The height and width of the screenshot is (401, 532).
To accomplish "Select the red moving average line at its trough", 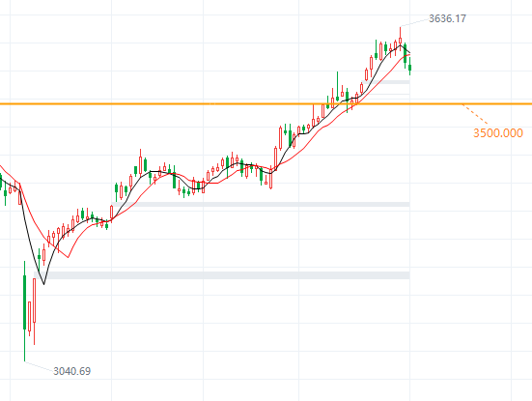I will click(x=69, y=257).
